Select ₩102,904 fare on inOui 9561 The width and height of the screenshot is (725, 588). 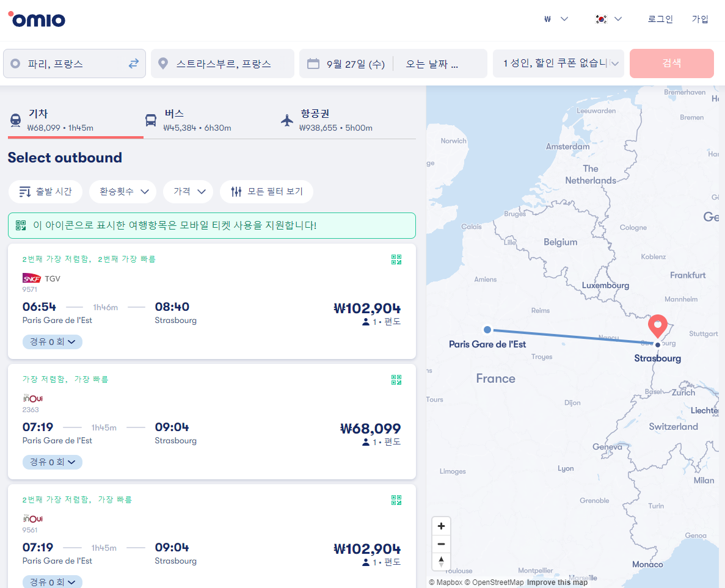[x=367, y=549]
